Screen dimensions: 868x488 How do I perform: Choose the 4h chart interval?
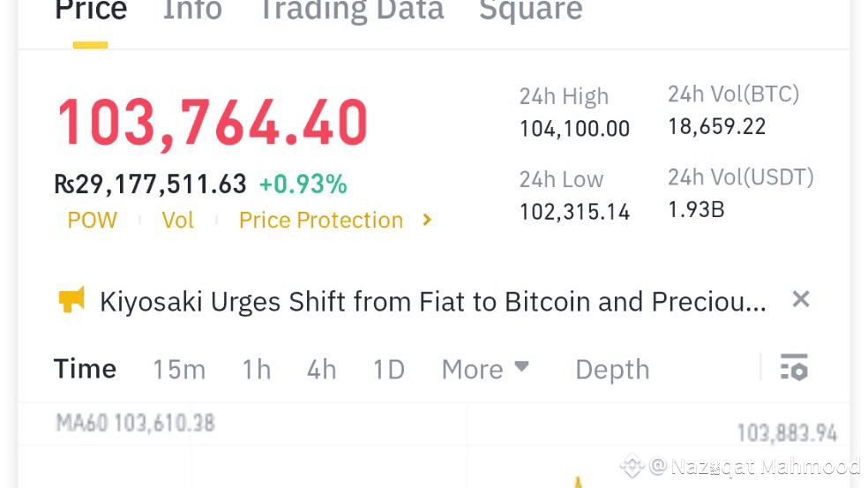point(321,369)
